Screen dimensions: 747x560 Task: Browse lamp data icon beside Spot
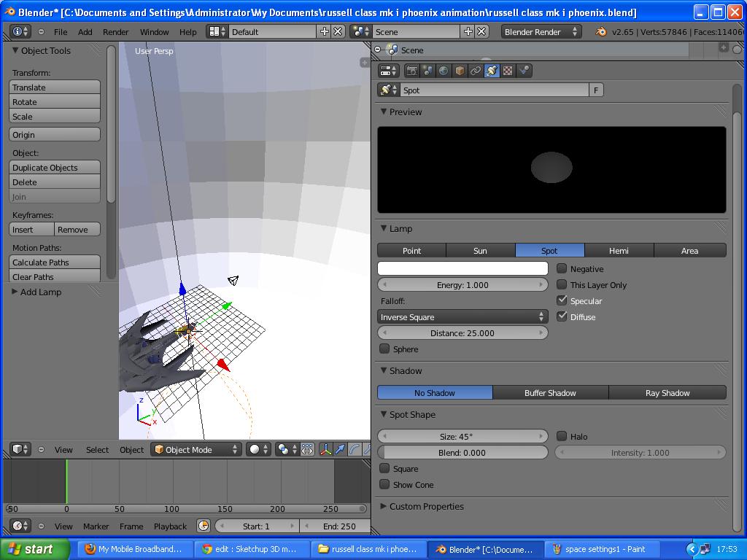[x=388, y=90]
